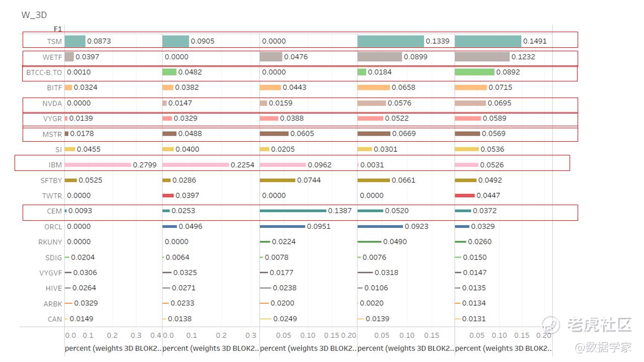644x362 pixels.
Task: Click the CEM value 0.1387
Action: 340,211
